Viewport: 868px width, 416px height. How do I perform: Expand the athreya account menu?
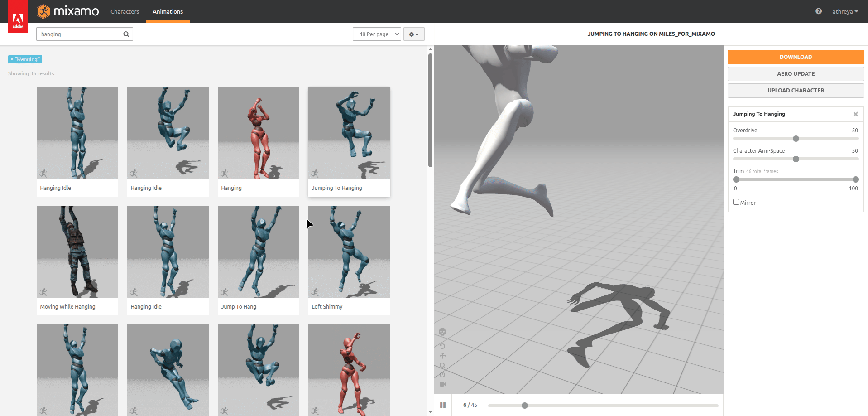point(845,11)
